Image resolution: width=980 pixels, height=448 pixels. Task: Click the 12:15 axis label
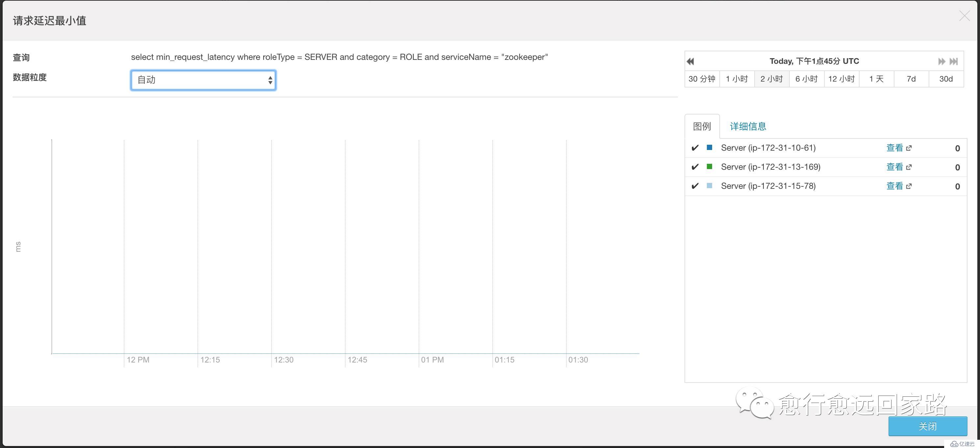click(210, 360)
